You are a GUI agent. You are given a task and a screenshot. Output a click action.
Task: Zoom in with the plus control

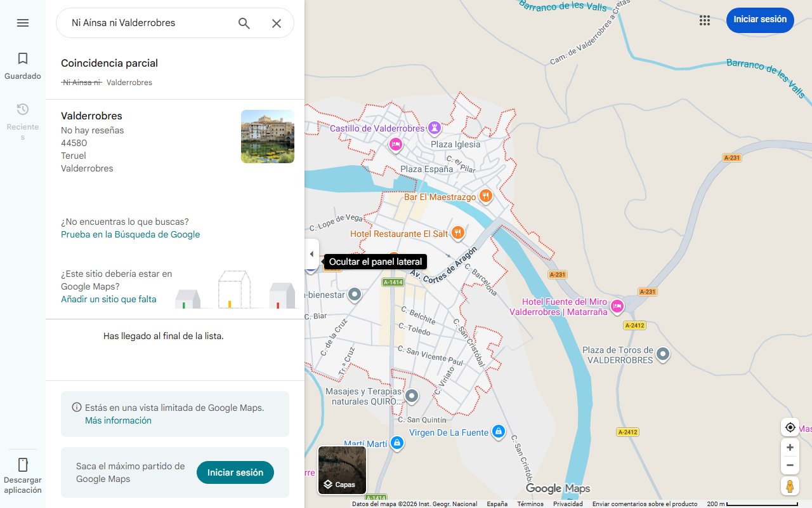[790, 447]
